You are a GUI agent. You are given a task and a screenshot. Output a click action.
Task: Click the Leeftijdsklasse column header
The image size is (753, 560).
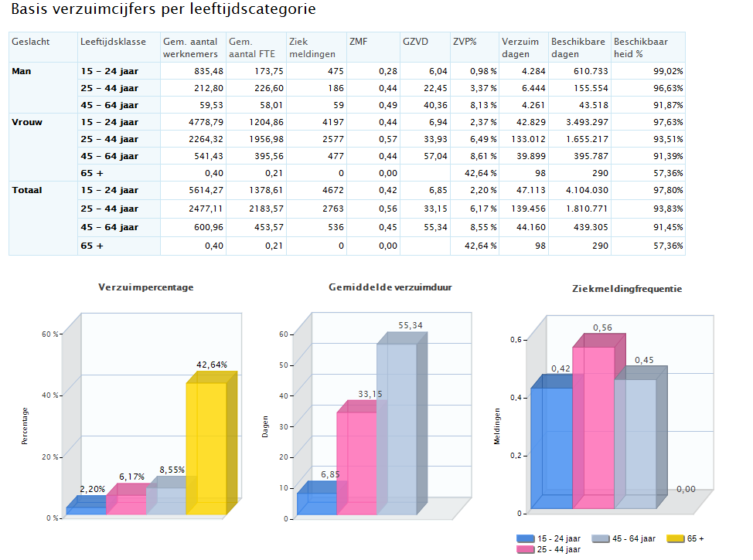coord(106,41)
